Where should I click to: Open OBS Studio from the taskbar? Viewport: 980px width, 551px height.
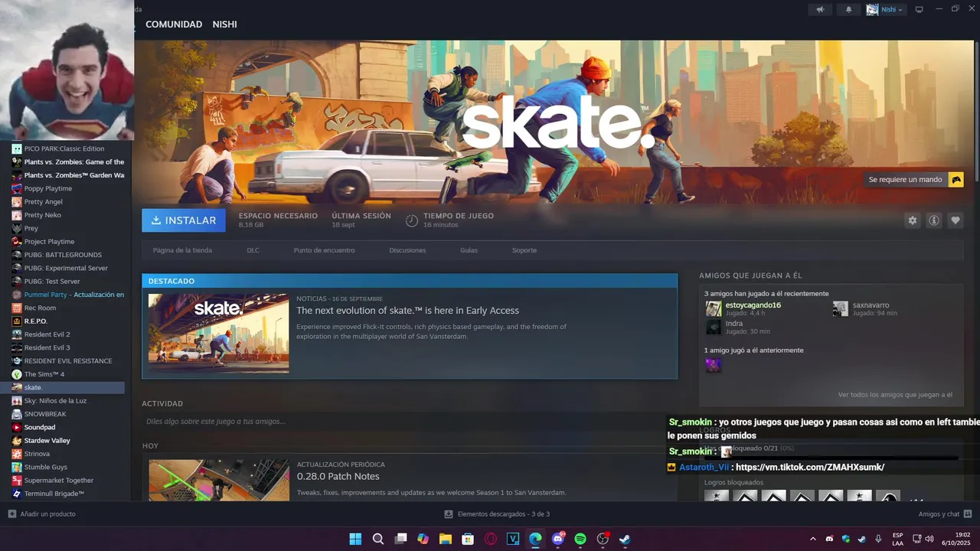[603, 539]
